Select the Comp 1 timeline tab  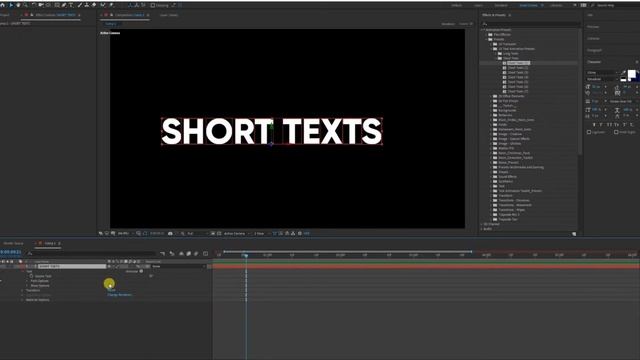click(x=50, y=243)
